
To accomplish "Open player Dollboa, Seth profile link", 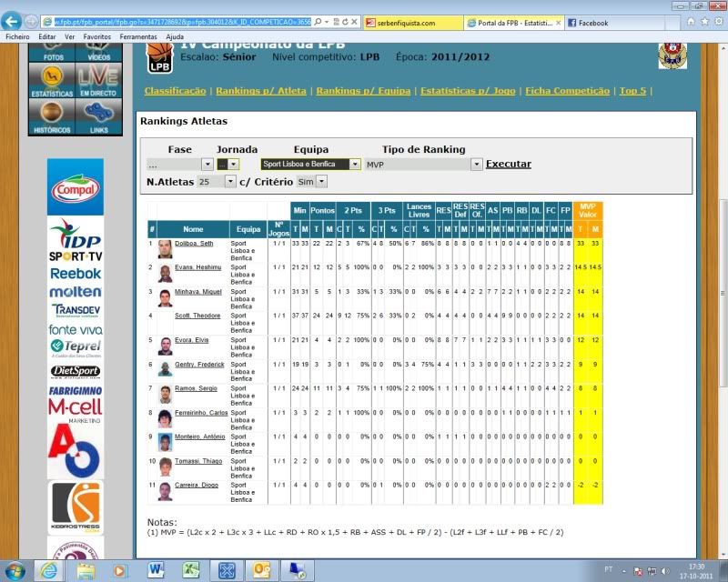I will click(194, 243).
